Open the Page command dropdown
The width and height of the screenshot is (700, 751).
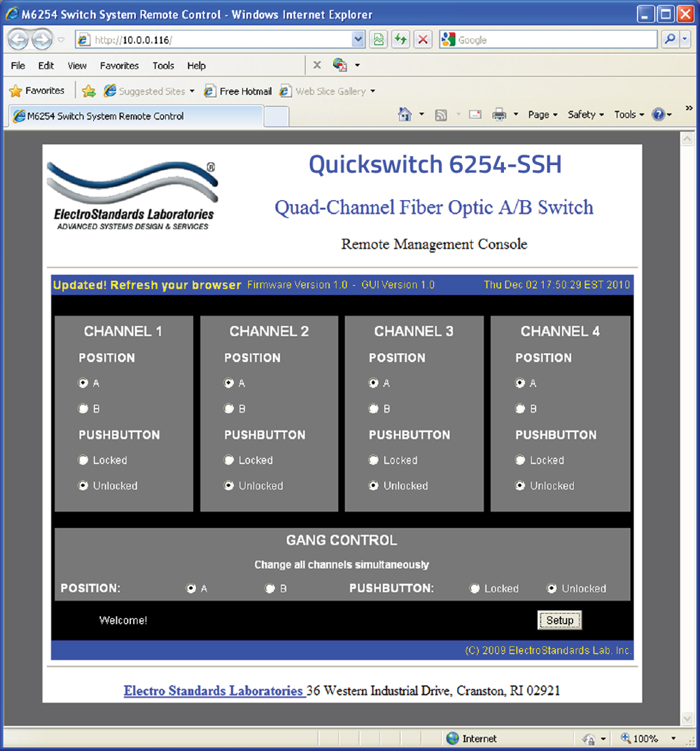pos(542,115)
